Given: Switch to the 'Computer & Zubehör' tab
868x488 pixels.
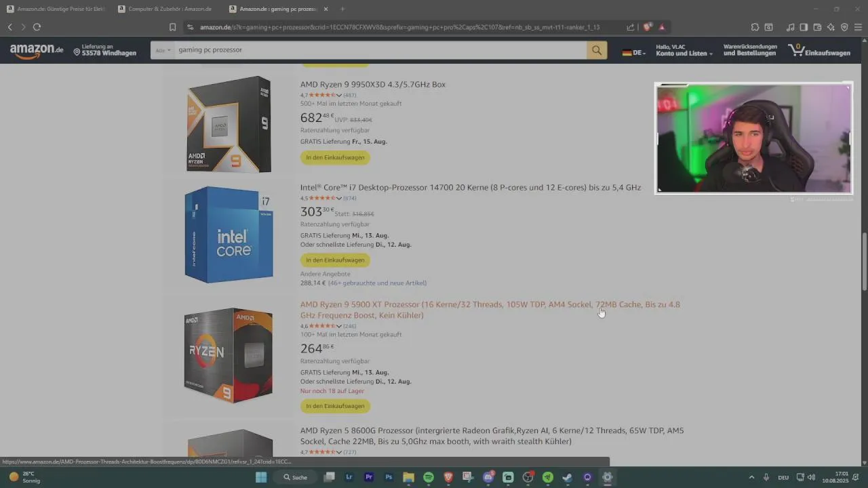Looking at the screenshot, I should coord(167,9).
